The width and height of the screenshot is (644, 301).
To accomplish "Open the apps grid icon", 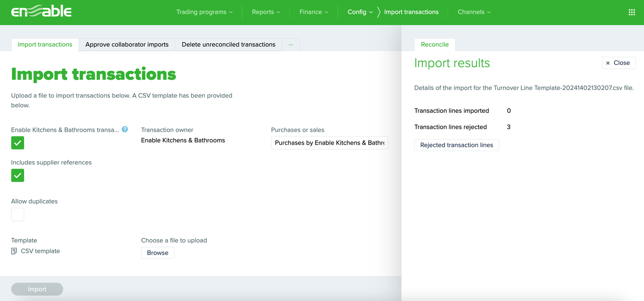I will pyautogui.click(x=632, y=12).
